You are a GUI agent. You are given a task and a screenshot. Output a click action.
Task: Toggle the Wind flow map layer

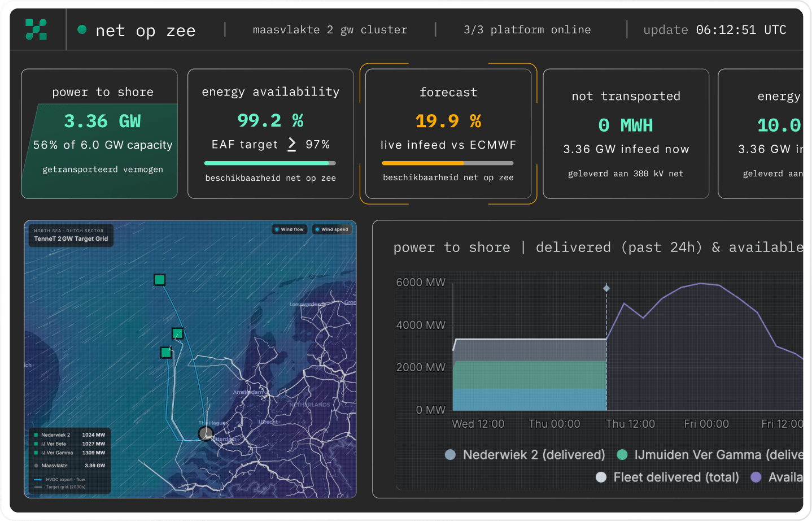pos(289,229)
